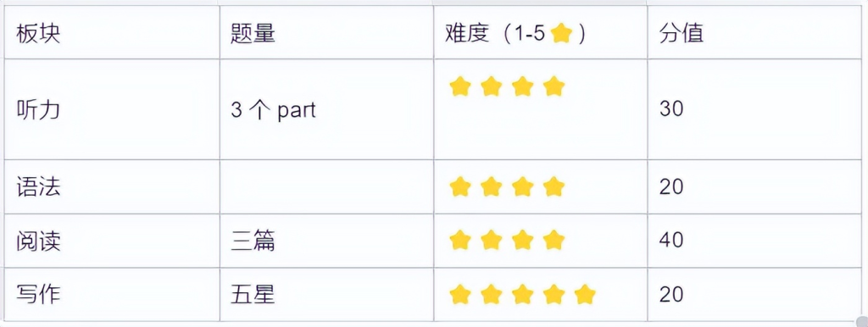Click the fourth star in the 语法 row
Image resolution: width=868 pixels, height=327 pixels.
click(x=553, y=187)
